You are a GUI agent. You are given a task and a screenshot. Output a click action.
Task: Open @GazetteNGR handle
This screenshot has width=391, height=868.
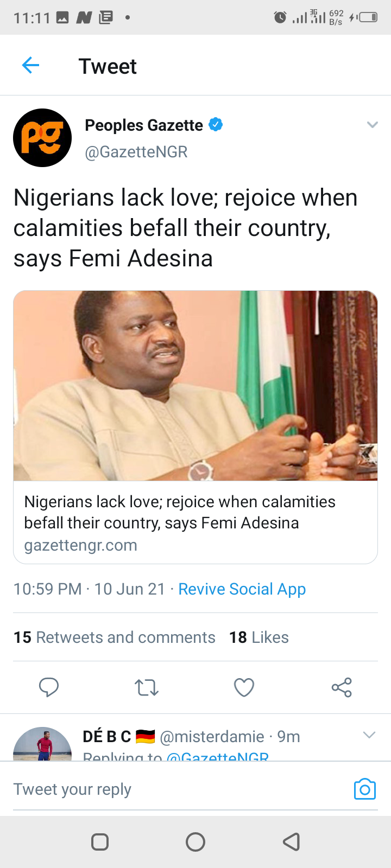point(136,152)
